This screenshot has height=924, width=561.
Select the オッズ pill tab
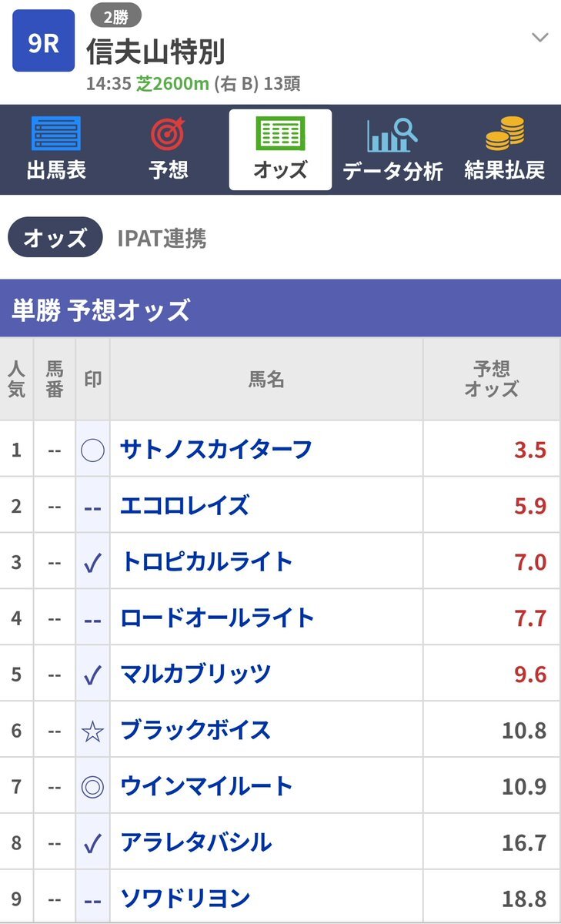[x=55, y=238]
